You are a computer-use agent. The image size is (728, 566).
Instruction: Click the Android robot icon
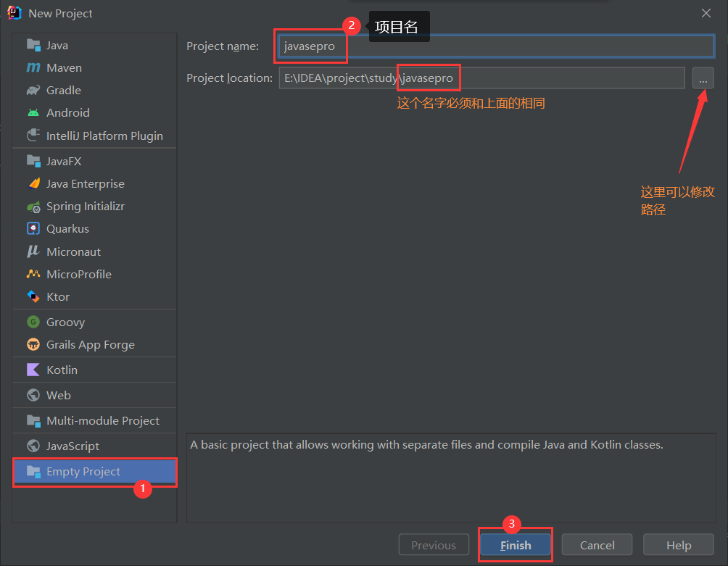coord(33,113)
